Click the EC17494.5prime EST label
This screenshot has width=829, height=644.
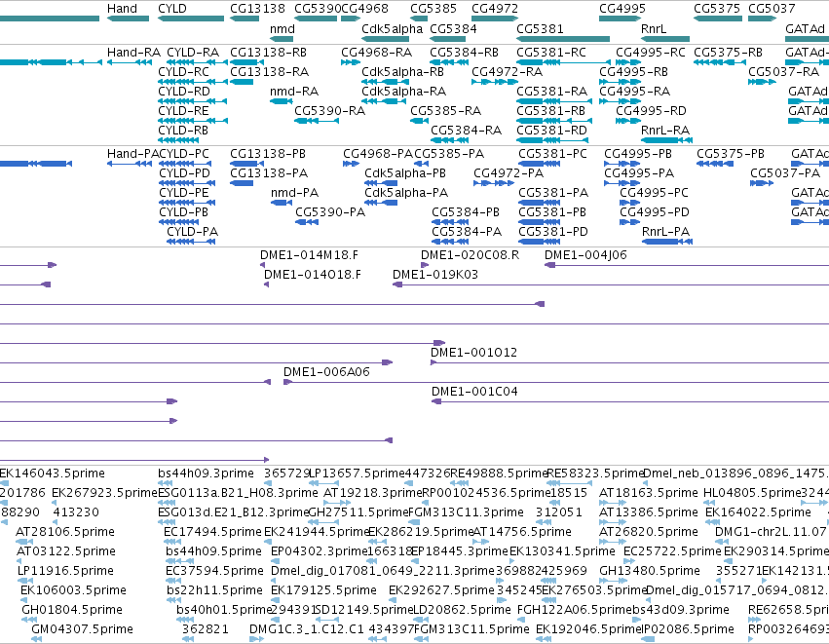[212, 532]
